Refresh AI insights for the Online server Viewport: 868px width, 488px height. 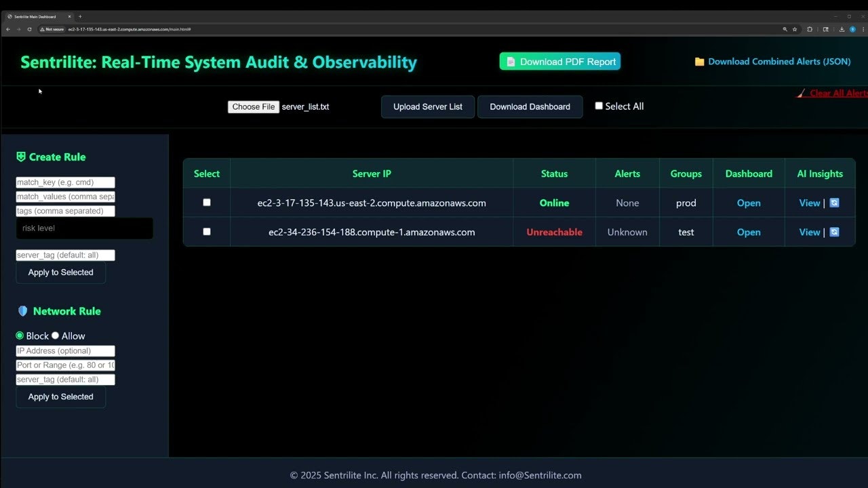point(834,203)
